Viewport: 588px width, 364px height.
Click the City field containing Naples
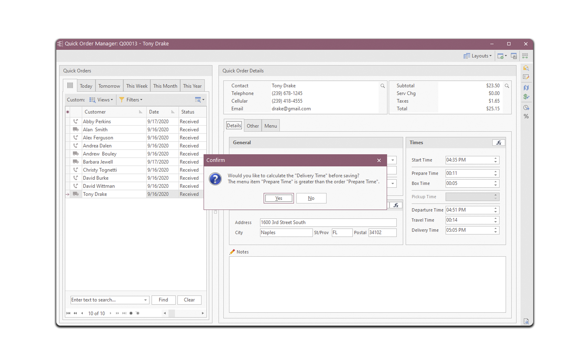[x=286, y=233]
